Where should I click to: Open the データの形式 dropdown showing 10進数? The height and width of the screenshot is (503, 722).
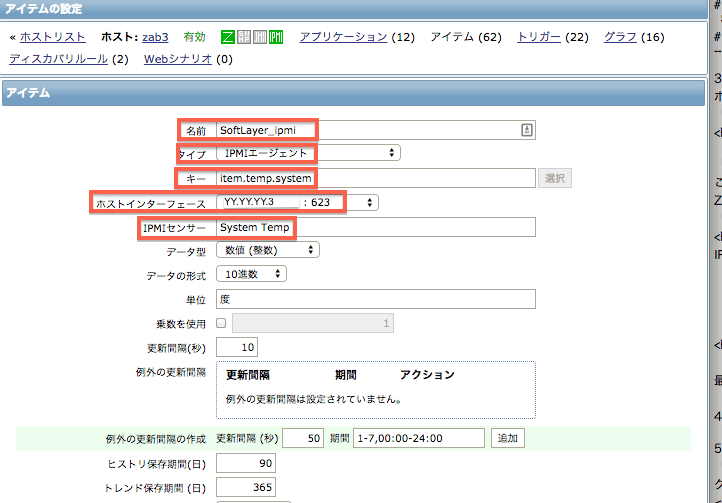251,274
